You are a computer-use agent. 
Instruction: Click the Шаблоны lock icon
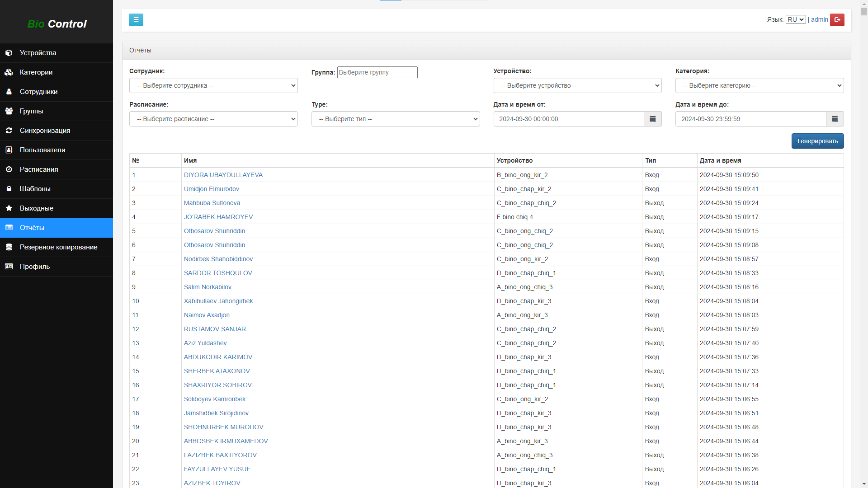coord(9,189)
